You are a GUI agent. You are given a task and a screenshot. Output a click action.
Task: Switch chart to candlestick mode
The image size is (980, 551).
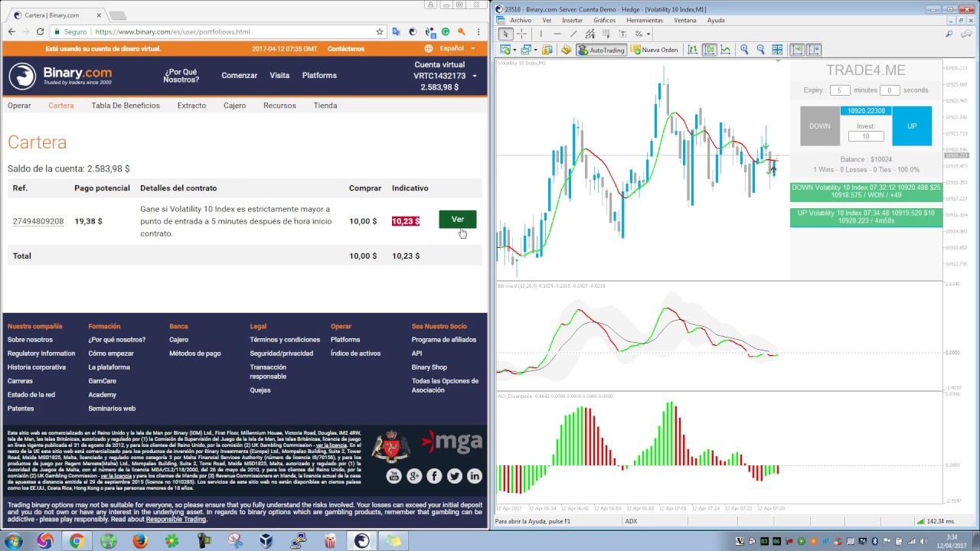coord(709,50)
